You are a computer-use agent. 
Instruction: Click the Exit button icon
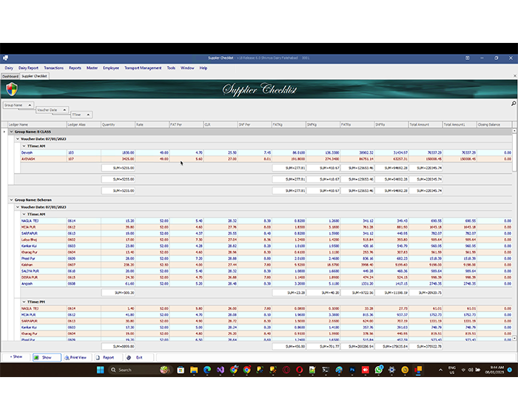128,357
